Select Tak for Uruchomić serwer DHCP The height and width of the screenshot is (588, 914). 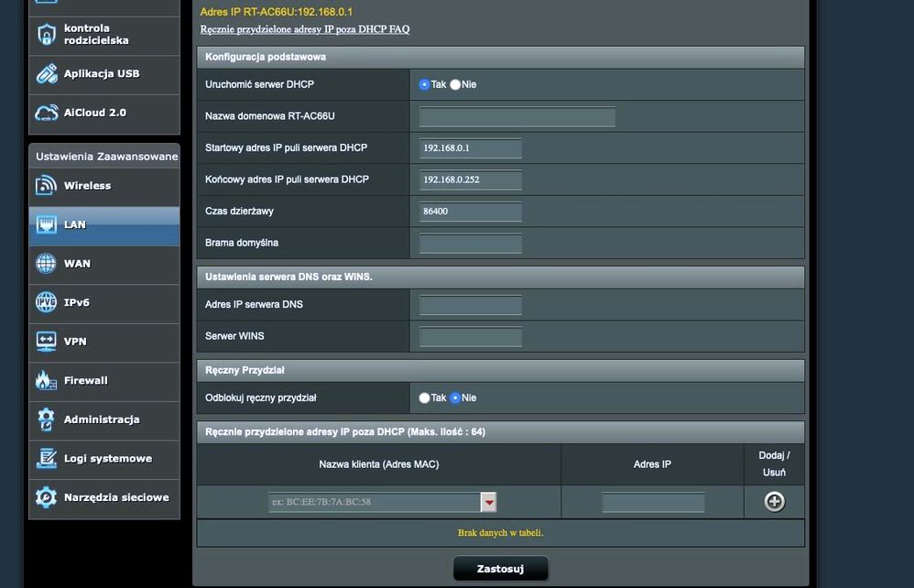point(424,84)
